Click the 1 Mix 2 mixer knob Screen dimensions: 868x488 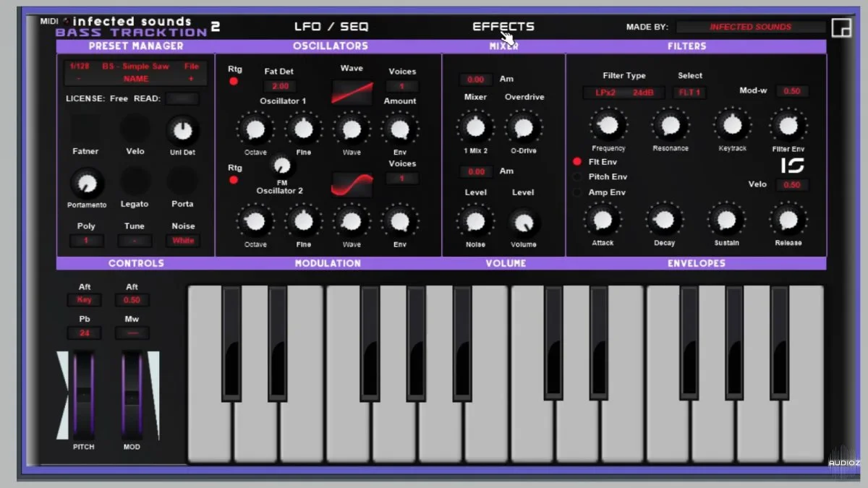(x=475, y=127)
